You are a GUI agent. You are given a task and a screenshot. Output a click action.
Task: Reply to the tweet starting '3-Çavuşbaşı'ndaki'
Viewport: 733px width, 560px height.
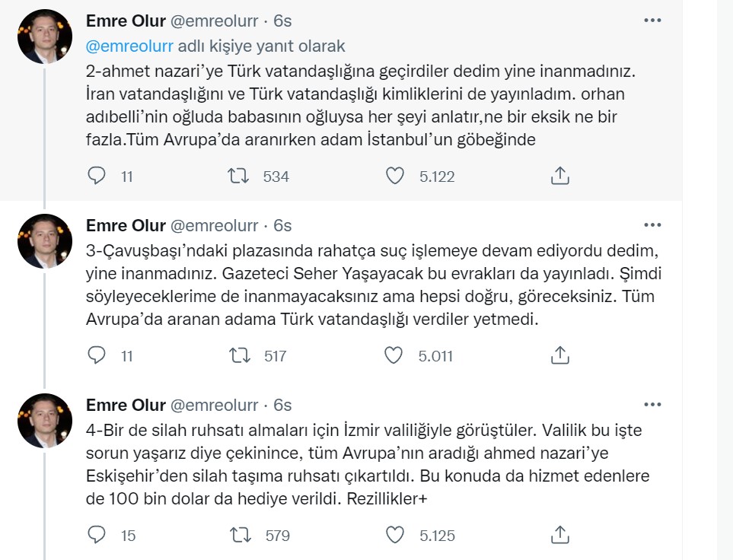[x=97, y=356]
